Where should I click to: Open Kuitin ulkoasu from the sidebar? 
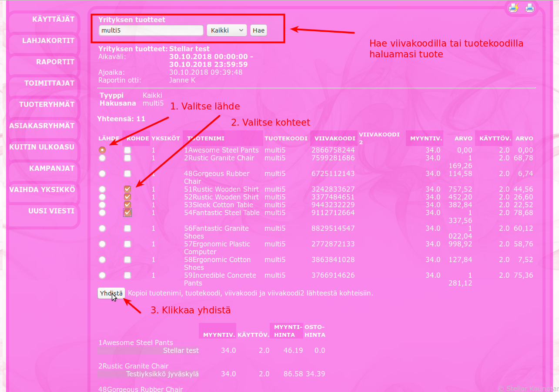tap(42, 147)
